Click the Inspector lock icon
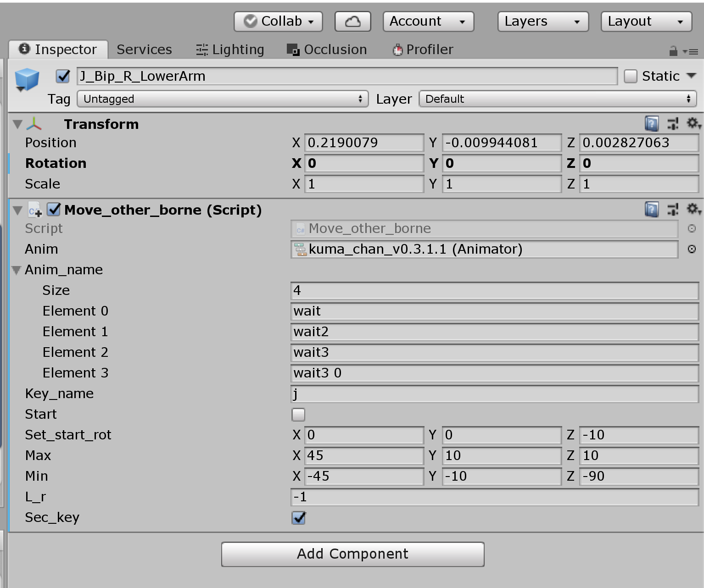Screen dimensions: 704x588 tap(673, 51)
